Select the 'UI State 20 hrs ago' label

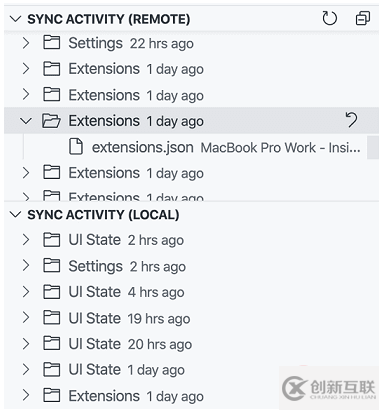point(130,344)
